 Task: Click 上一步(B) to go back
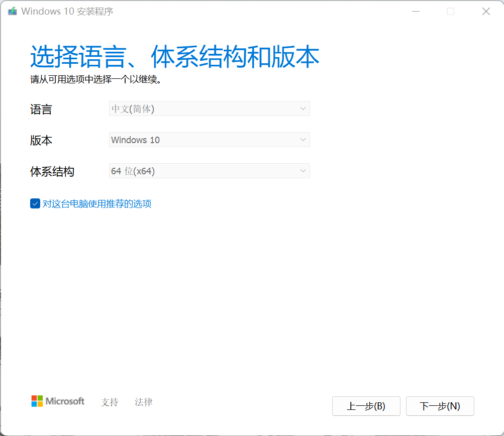[366, 406]
